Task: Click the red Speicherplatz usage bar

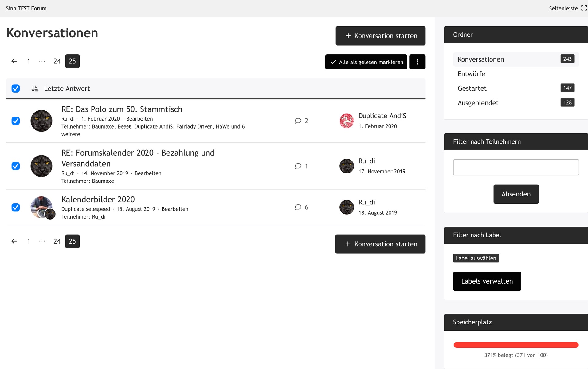Action: 516,345
